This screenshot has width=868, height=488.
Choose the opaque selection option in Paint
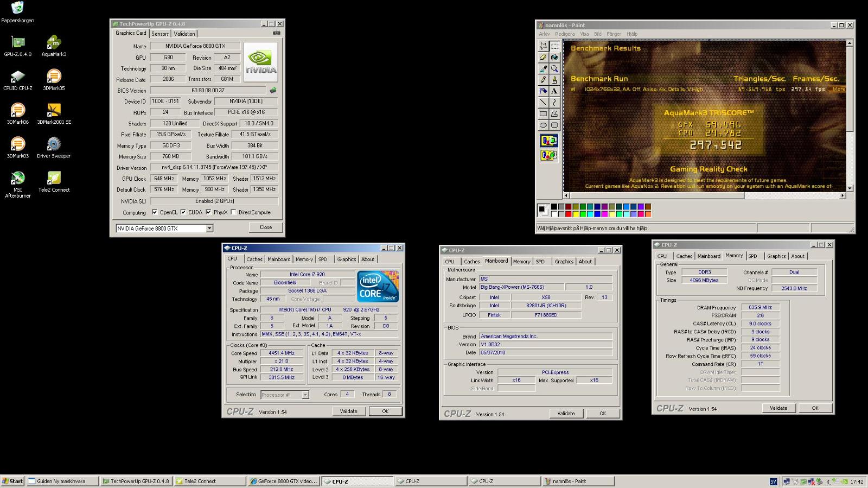[x=548, y=141]
